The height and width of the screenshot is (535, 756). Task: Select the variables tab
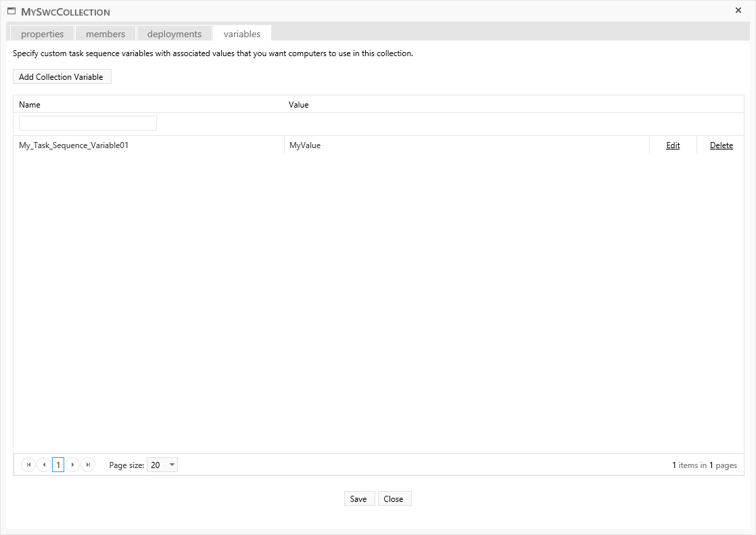pos(242,34)
